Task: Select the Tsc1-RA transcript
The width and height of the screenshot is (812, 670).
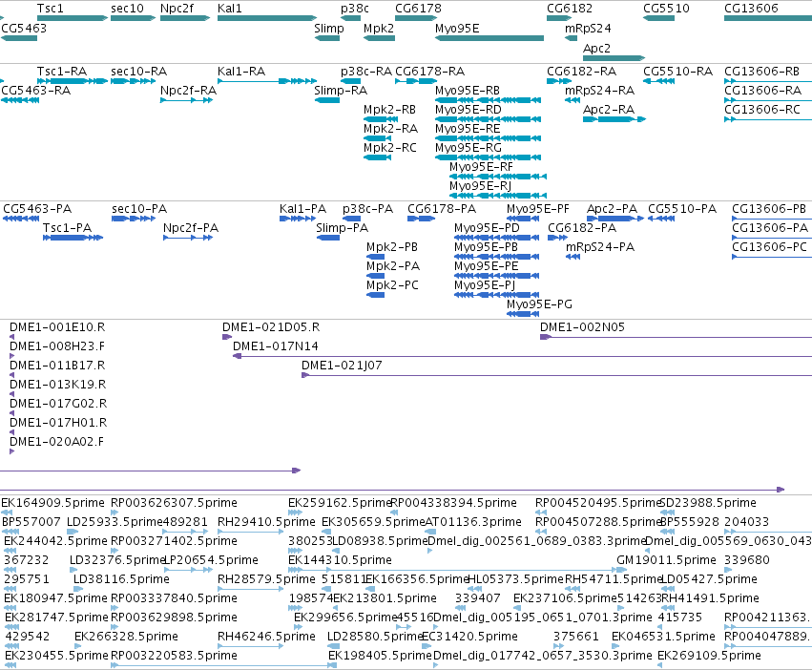Action: coord(73,81)
